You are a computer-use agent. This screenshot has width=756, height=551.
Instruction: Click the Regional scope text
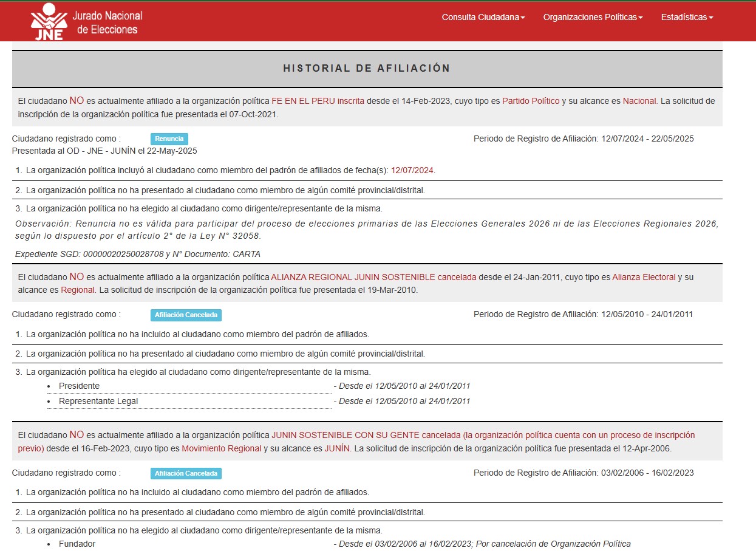pyautogui.click(x=78, y=290)
